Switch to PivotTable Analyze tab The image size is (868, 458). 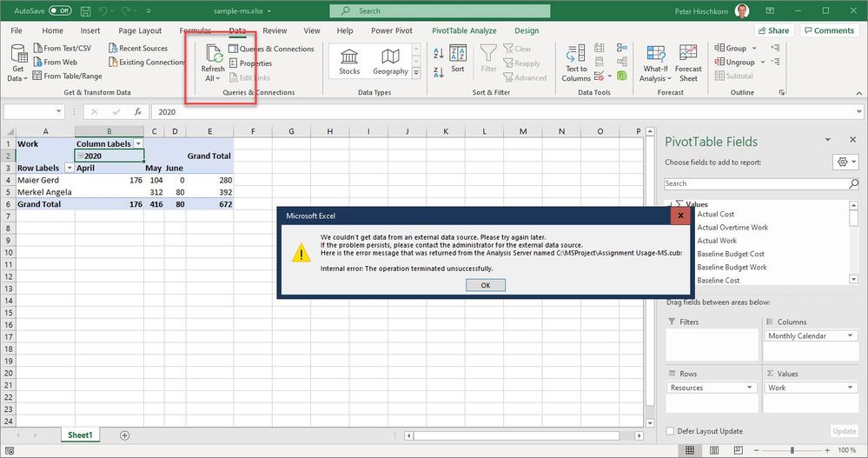(464, 30)
